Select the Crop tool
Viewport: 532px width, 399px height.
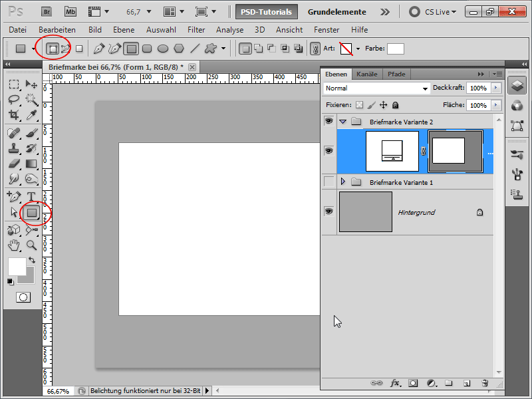(13, 115)
